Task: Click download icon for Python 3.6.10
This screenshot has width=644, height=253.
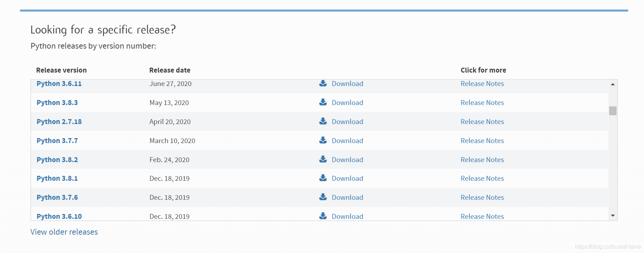Action: pyautogui.click(x=323, y=216)
